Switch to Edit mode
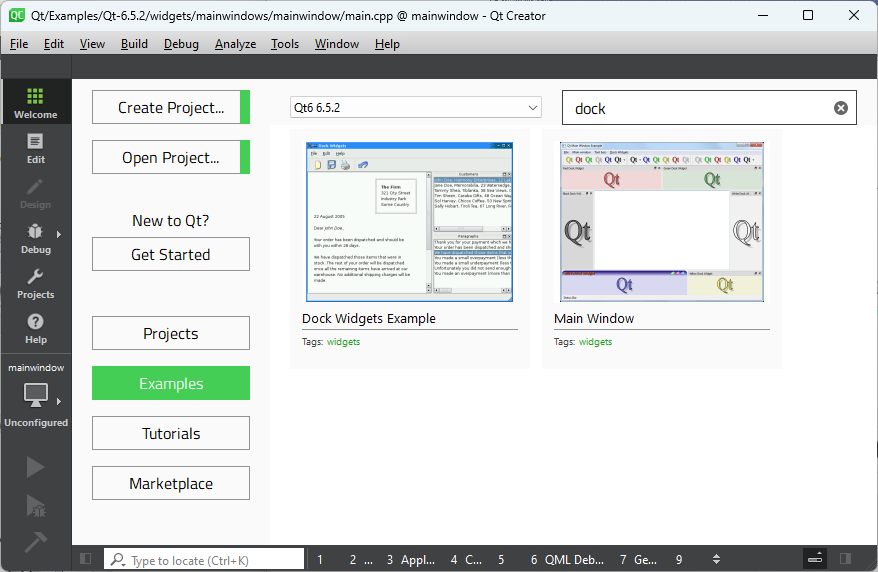 pos(35,148)
